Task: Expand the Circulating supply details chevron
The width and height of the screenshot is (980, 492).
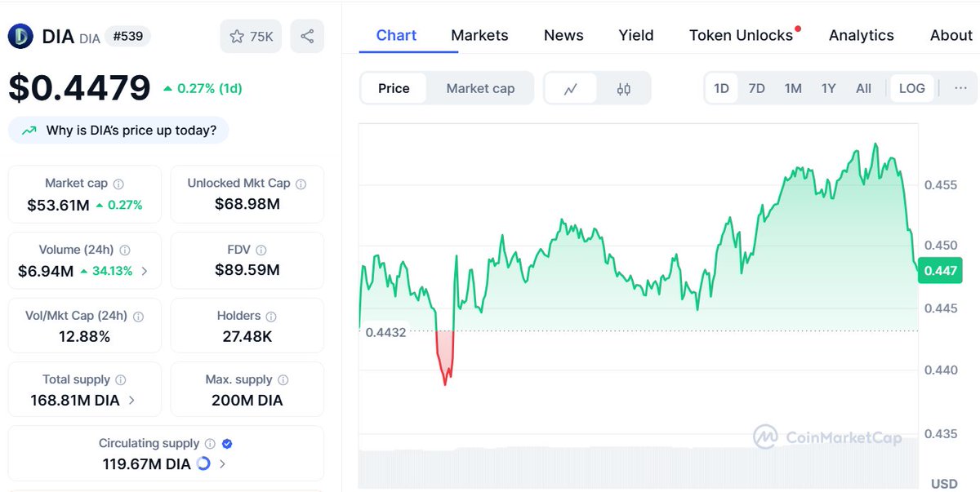Action: [222, 464]
